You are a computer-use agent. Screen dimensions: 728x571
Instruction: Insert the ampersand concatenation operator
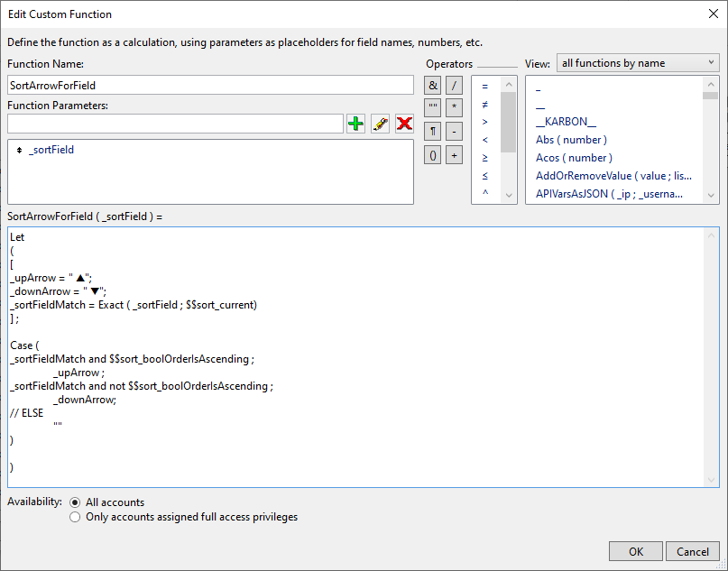pyautogui.click(x=432, y=86)
